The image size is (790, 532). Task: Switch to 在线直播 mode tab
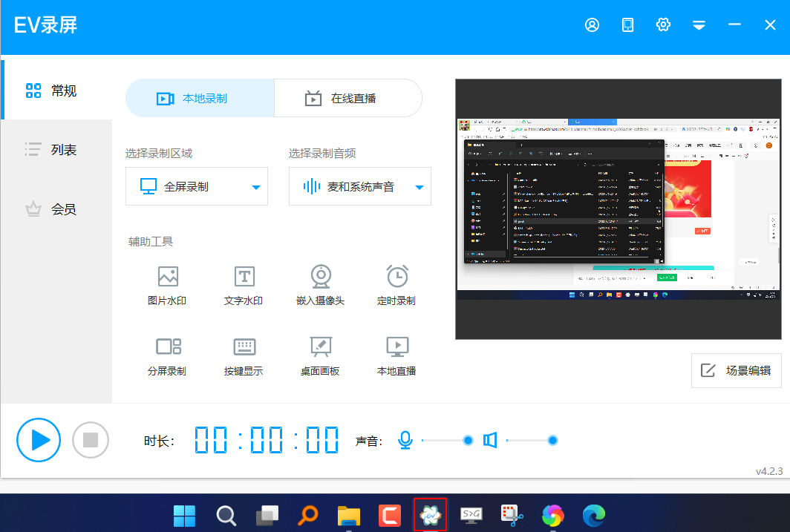pos(348,98)
